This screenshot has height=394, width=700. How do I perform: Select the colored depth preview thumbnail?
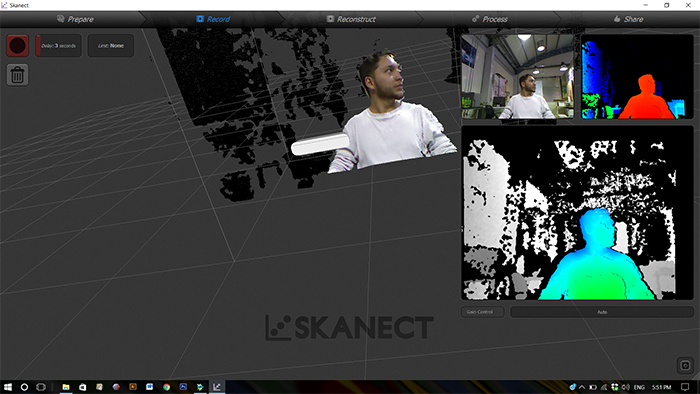click(x=637, y=77)
